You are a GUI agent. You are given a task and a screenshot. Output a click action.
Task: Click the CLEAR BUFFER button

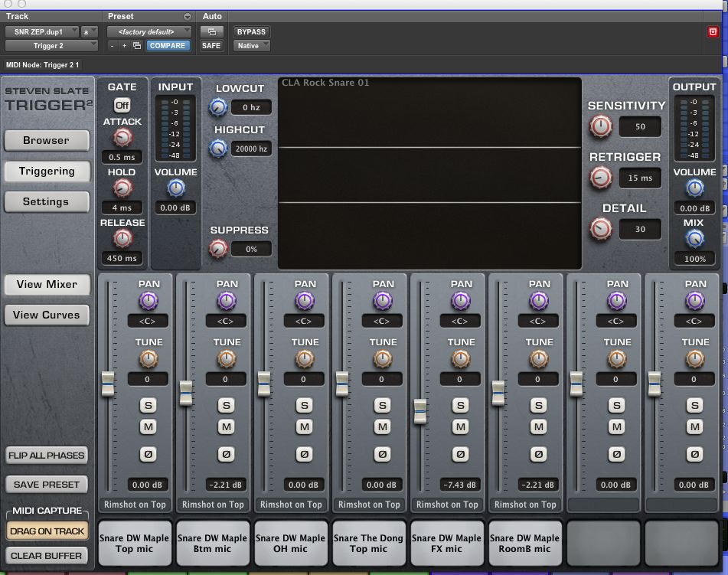[47, 556]
